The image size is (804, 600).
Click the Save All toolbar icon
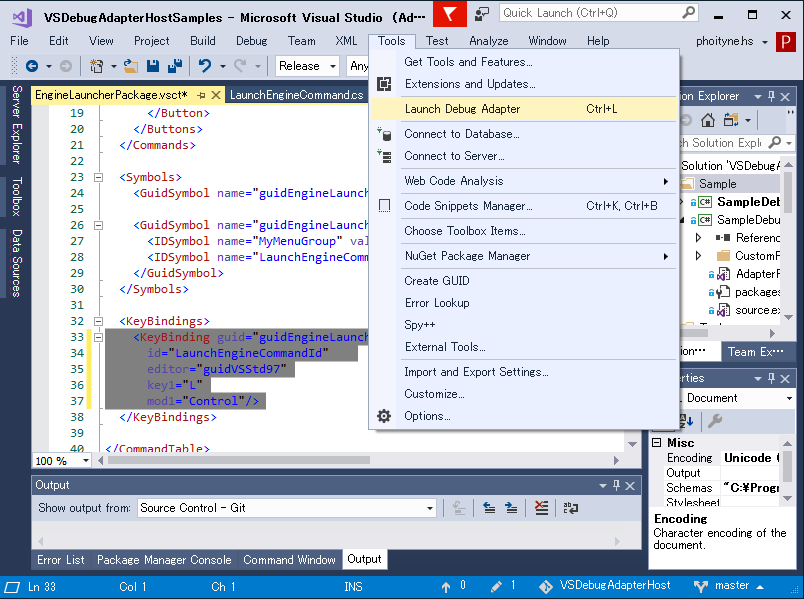coord(175,66)
